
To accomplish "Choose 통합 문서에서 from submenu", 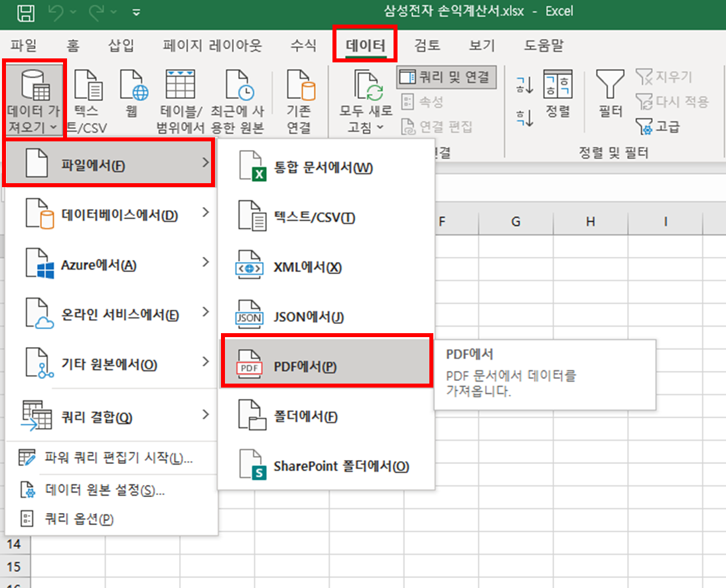I will pos(326,167).
